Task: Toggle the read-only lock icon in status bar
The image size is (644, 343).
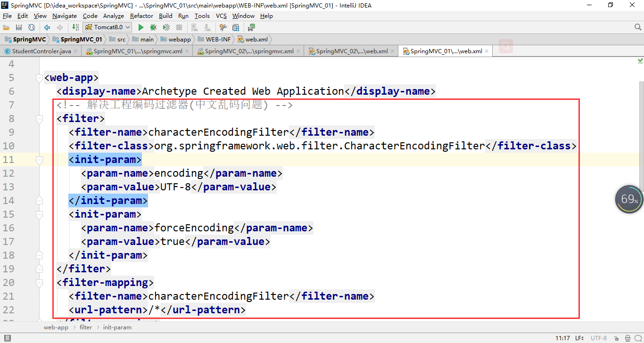Action: click(618, 338)
